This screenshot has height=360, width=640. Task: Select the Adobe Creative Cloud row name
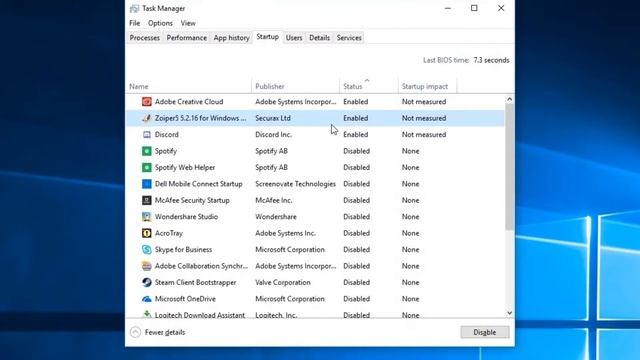pyautogui.click(x=189, y=102)
